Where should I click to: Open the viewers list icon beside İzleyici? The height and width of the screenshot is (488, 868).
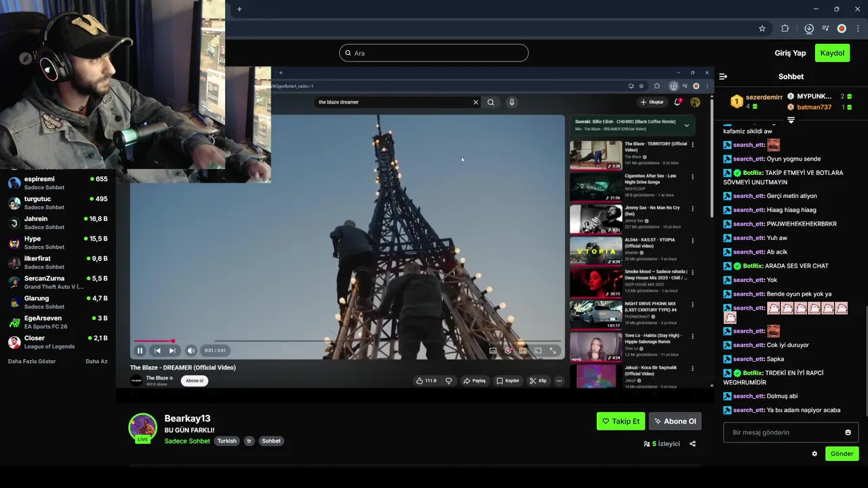click(647, 444)
